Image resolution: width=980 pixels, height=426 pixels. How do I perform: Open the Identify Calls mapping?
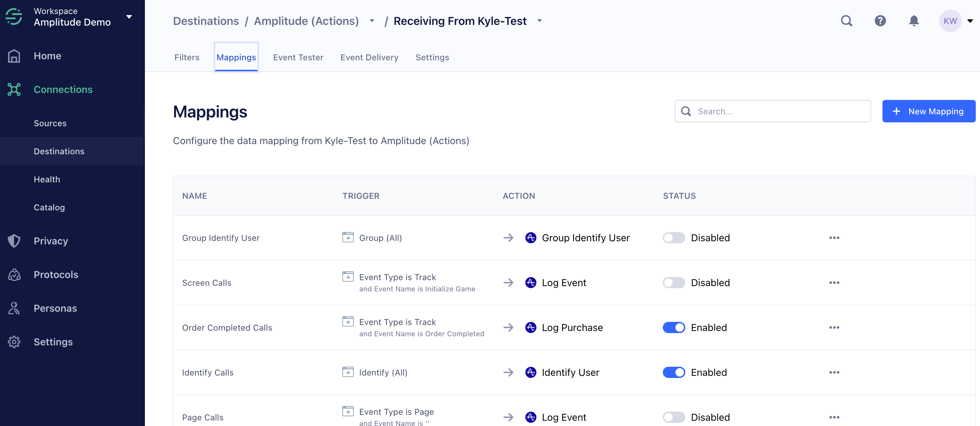pyautogui.click(x=208, y=372)
